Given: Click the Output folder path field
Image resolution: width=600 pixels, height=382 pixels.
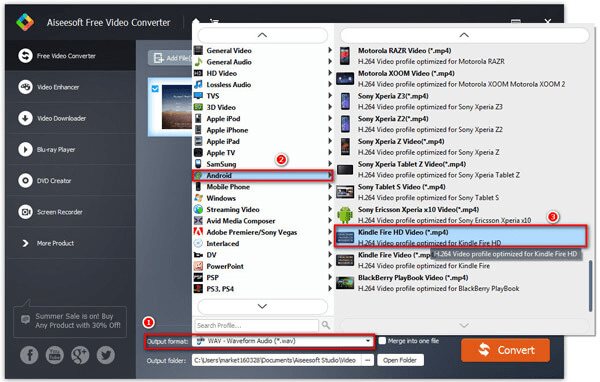Looking at the screenshot, I should 277,360.
